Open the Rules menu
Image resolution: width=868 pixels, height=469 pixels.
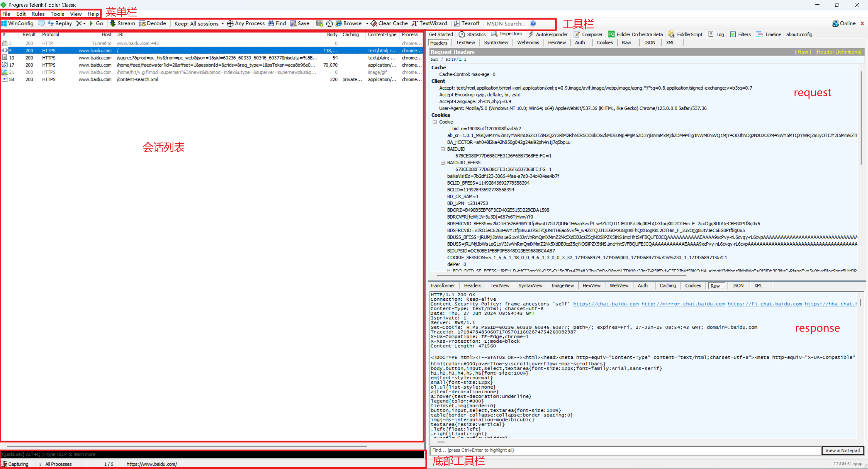point(38,14)
